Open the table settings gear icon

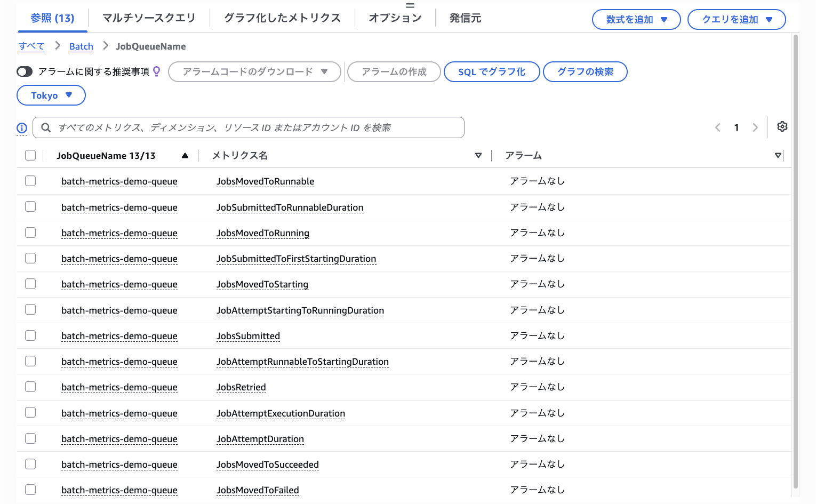click(782, 127)
